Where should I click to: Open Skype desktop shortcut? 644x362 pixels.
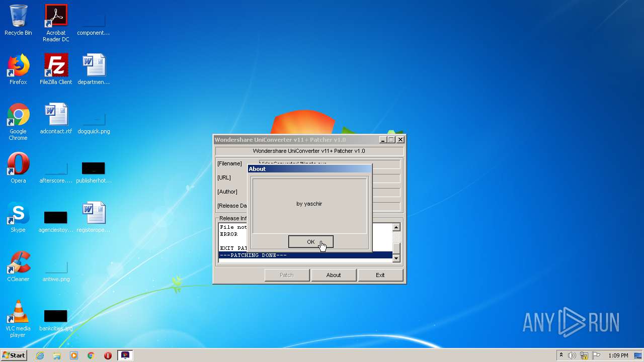[x=18, y=217]
